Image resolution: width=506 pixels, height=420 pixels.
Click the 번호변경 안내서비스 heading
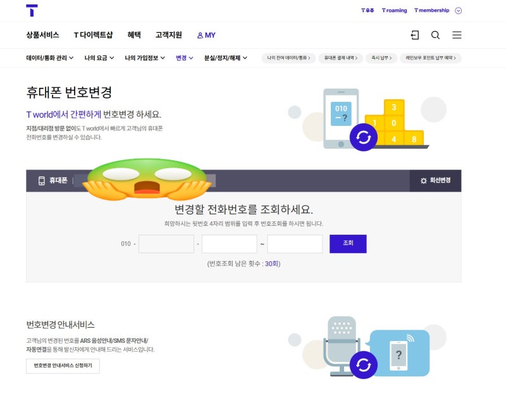tap(60, 324)
